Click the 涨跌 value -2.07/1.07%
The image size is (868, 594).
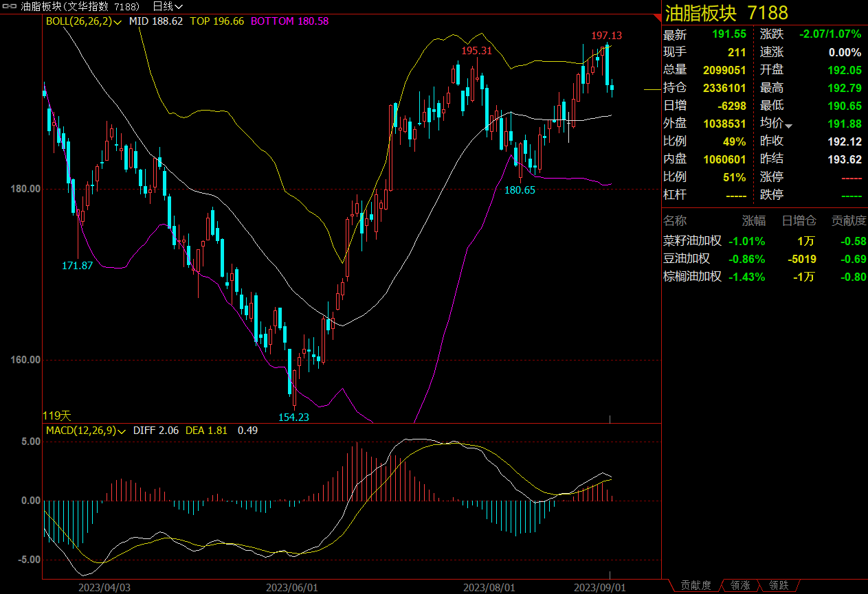(830, 34)
